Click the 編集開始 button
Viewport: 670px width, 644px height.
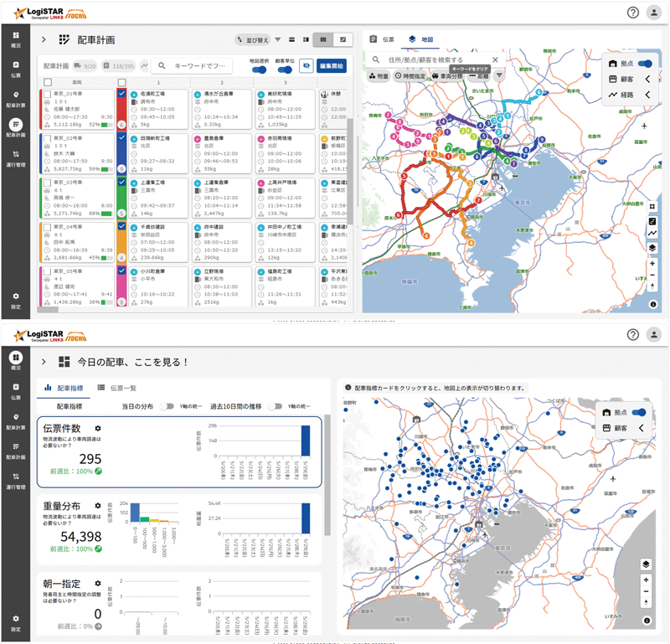coord(332,66)
